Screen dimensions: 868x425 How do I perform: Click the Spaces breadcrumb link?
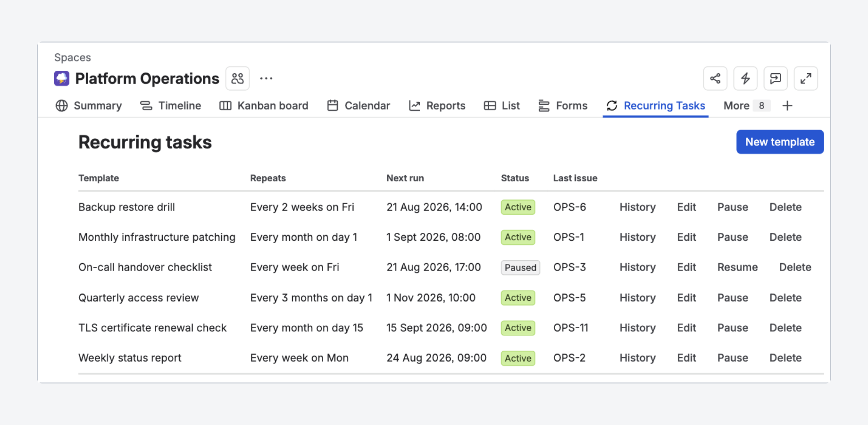coord(73,58)
